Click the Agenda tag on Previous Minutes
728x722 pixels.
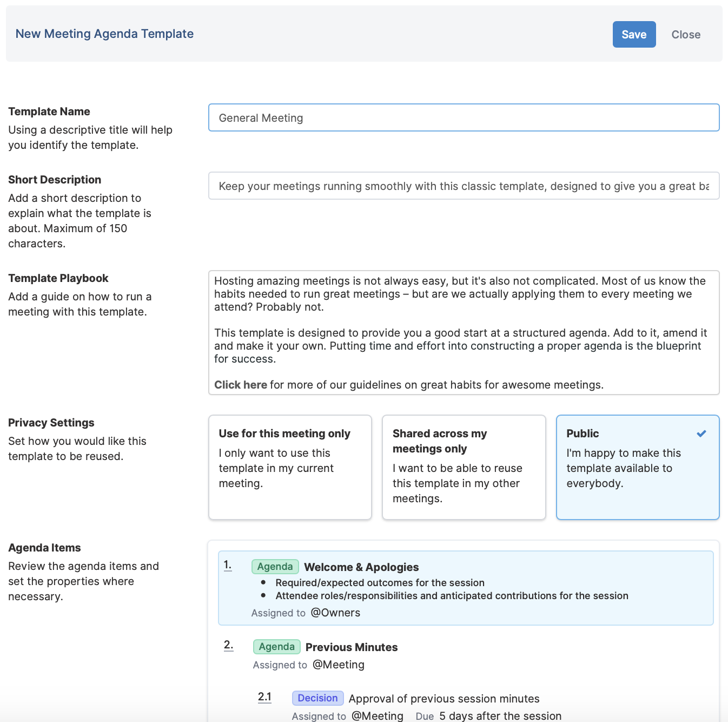point(276,647)
